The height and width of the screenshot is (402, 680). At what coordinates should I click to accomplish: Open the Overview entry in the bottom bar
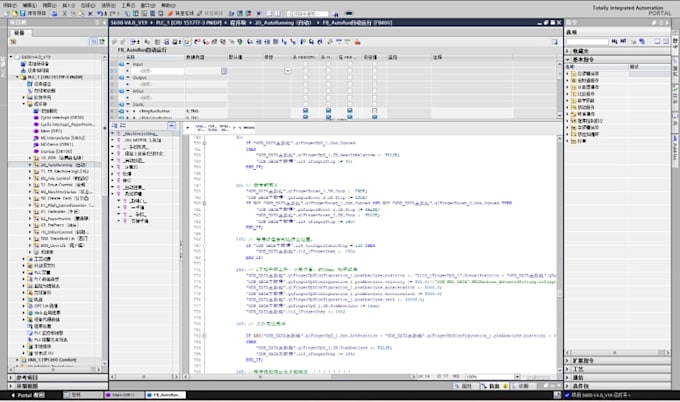[82, 395]
